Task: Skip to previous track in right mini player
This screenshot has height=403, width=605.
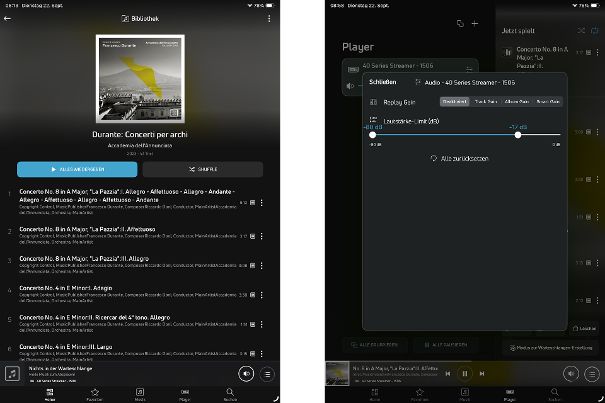Action: coord(448,373)
